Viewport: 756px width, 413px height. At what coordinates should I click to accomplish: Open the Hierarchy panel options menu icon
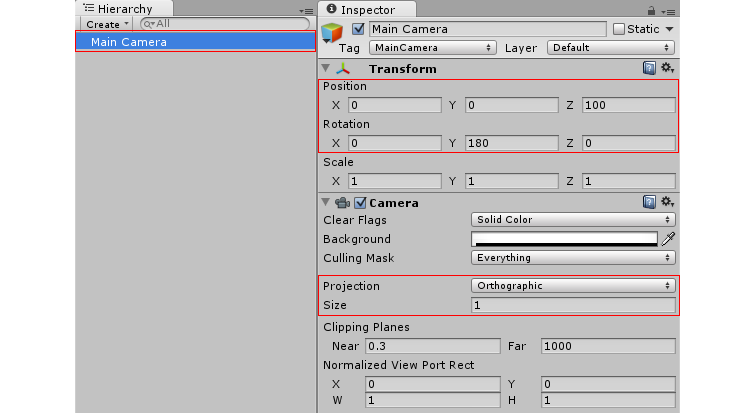point(307,11)
